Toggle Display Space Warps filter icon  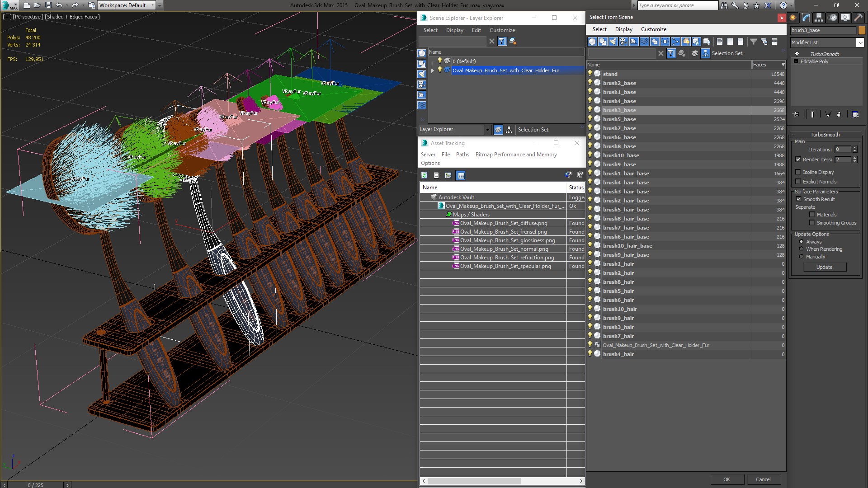644,42
